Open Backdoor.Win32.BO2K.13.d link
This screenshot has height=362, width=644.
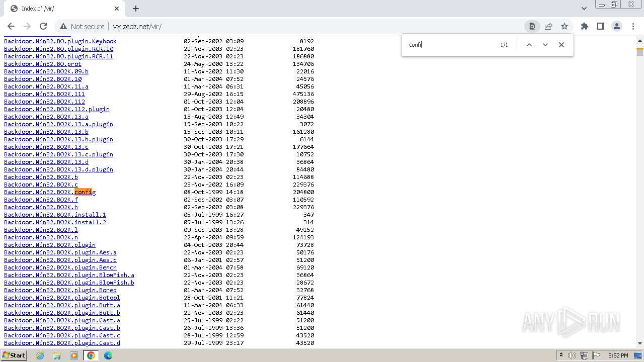[46, 162]
